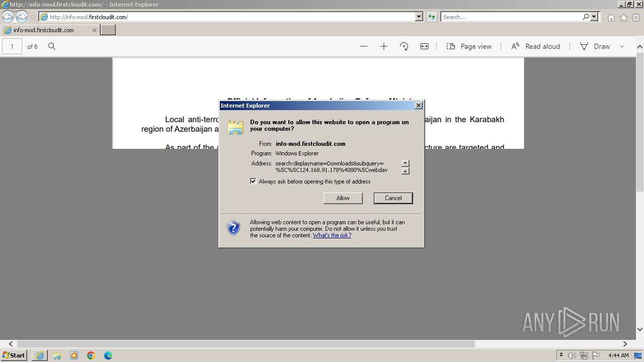Open the PDF find search icon
This screenshot has width=644, height=362.
tap(52, 46)
